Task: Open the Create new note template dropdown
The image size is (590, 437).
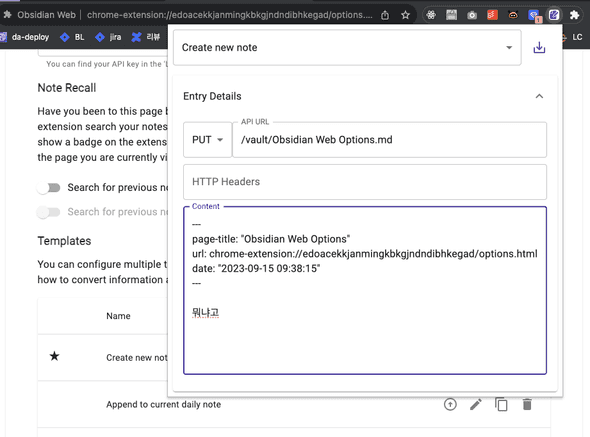Action: (347, 47)
